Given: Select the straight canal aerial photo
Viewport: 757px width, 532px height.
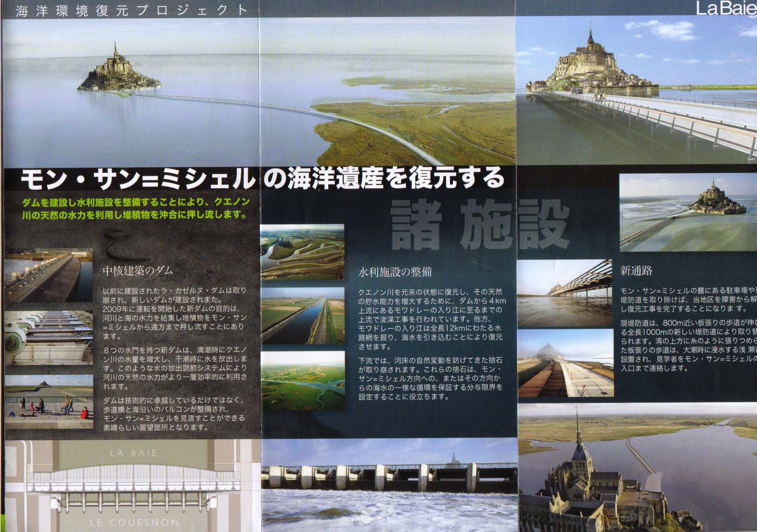Looking at the screenshot, I should 302,316.
